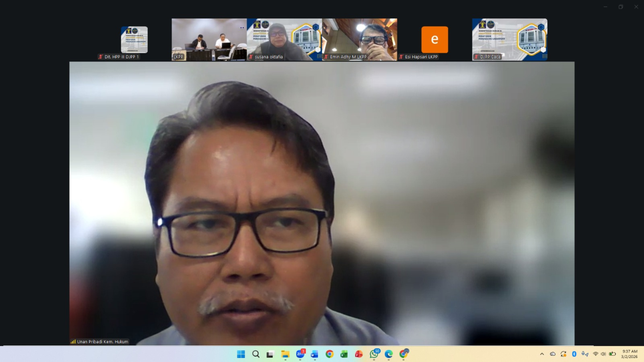The image size is (644, 362).
Task: Select the Esi Hapsari LKPP avatar tile
Action: coord(434,39)
